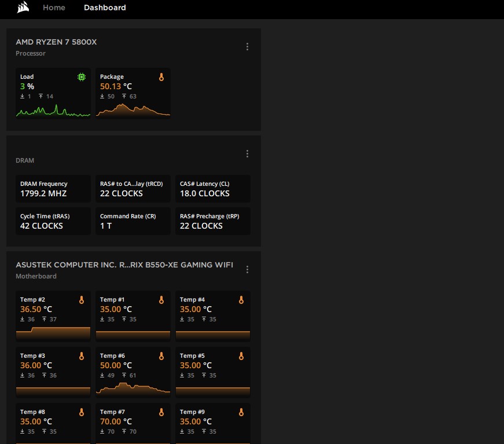The width and height of the screenshot is (504, 444).
Task: Click the Temp #6 minimum arrow icon
Action: (x=102, y=375)
